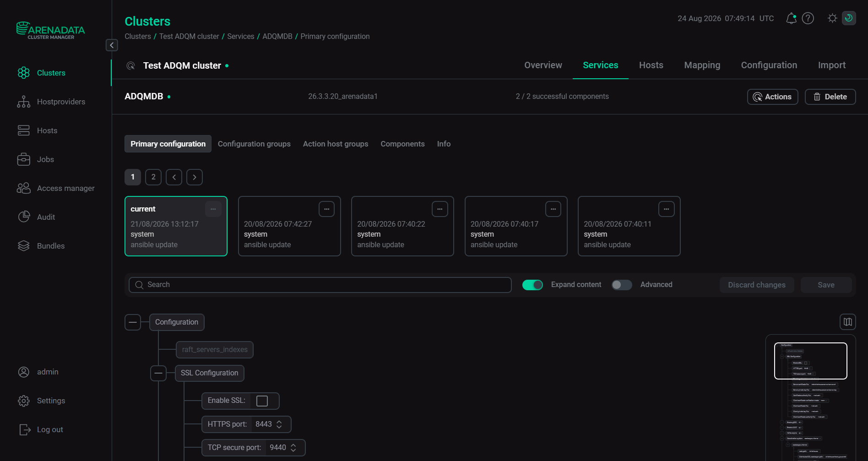
Task: Open Settings in the sidebar
Action: [41, 401]
